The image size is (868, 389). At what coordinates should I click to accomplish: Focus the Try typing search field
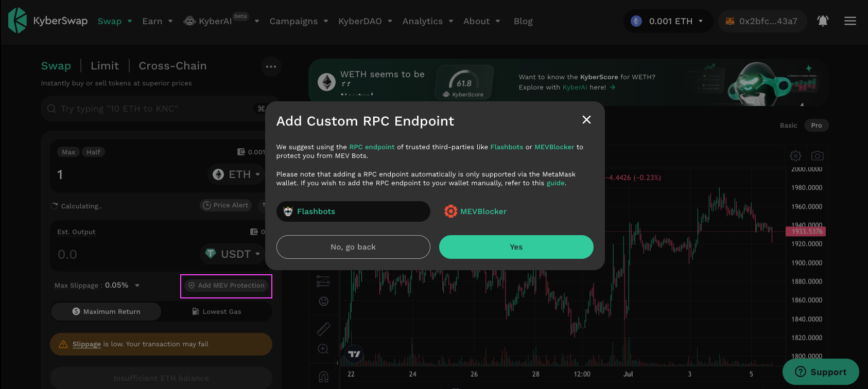pyautogui.click(x=153, y=109)
